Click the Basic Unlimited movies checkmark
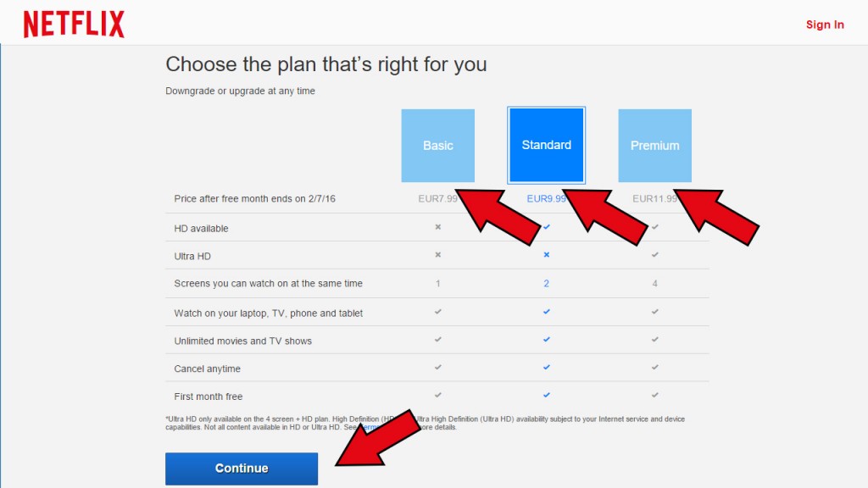The image size is (868, 488). point(438,339)
